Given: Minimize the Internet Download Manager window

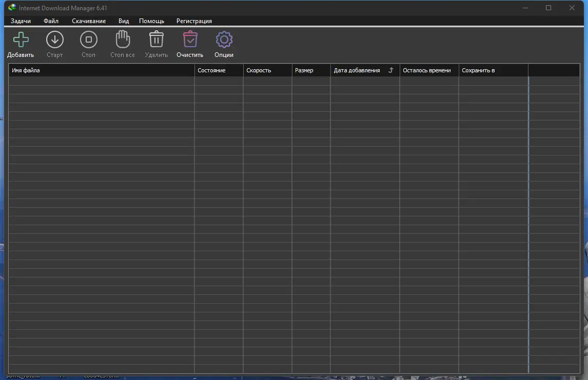Looking at the screenshot, I should 525,8.
